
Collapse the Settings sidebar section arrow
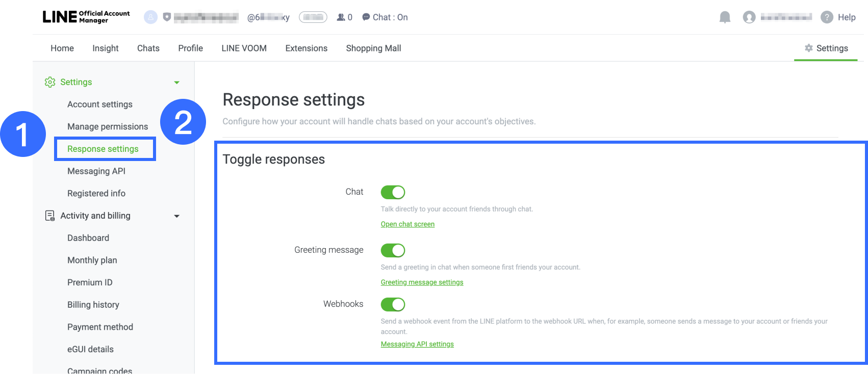[x=176, y=83]
